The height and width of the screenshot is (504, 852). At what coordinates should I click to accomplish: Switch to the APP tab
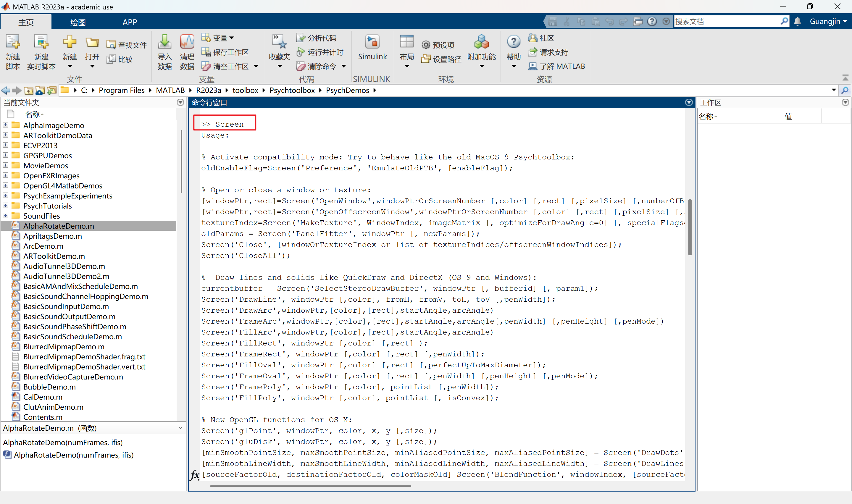tap(130, 22)
